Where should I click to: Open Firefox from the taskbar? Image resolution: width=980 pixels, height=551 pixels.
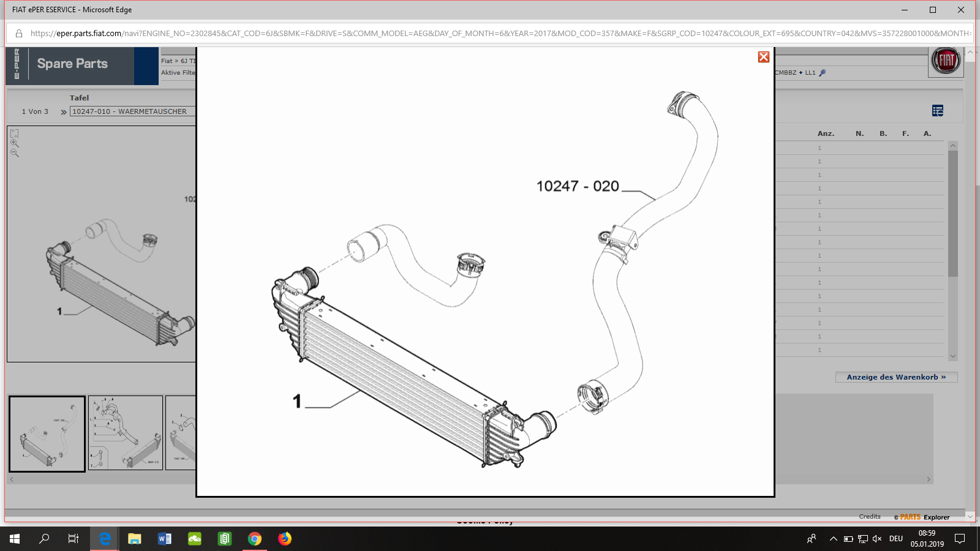pyautogui.click(x=285, y=539)
